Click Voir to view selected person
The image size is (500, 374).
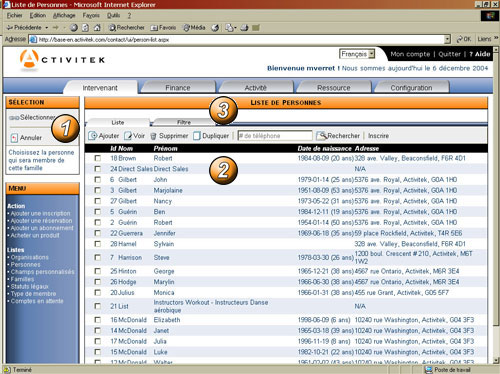point(135,136)
